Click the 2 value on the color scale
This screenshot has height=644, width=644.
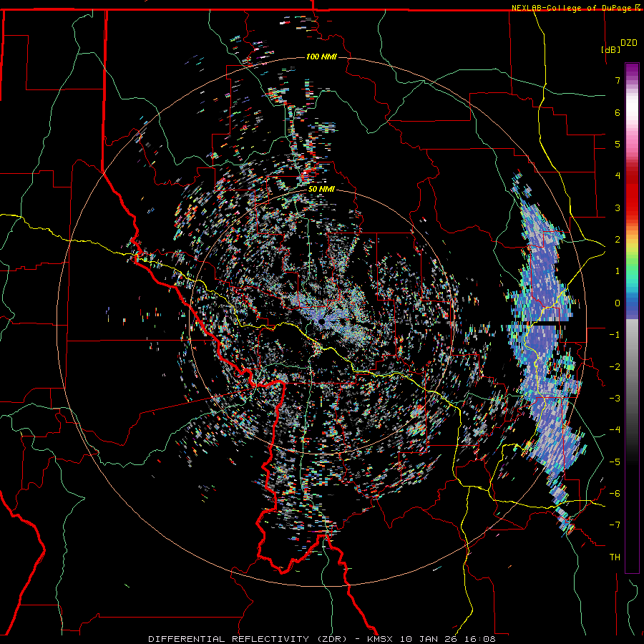[x=618, y=240]
